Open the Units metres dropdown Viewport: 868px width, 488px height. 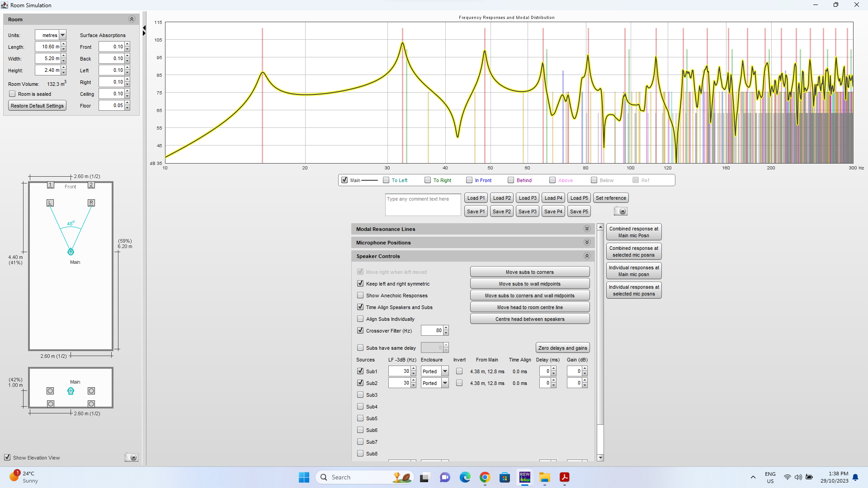click(x=62, y=35)
